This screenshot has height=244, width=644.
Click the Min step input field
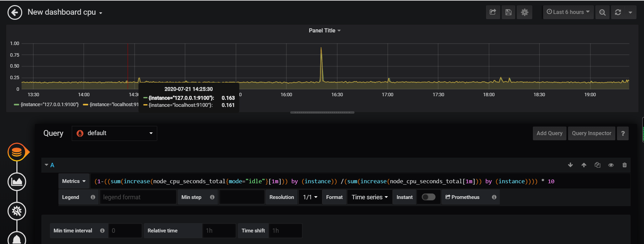tap(242, 197)
